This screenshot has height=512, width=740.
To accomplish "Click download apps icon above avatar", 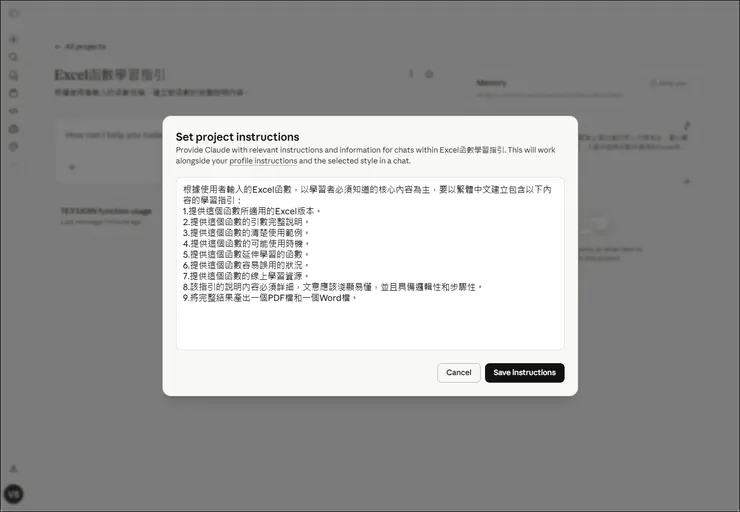I will point(14,469).
